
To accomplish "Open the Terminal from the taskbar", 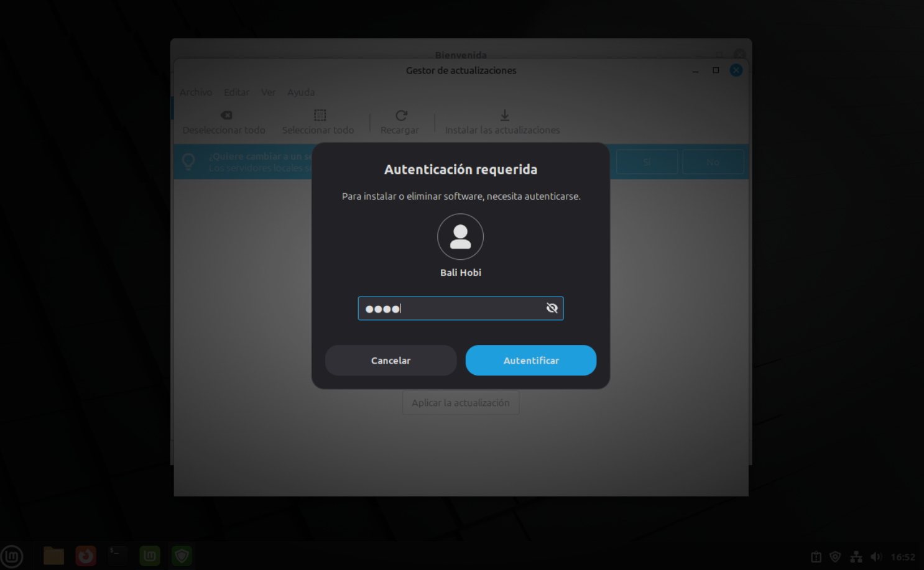I will click(x=118, y=556).
